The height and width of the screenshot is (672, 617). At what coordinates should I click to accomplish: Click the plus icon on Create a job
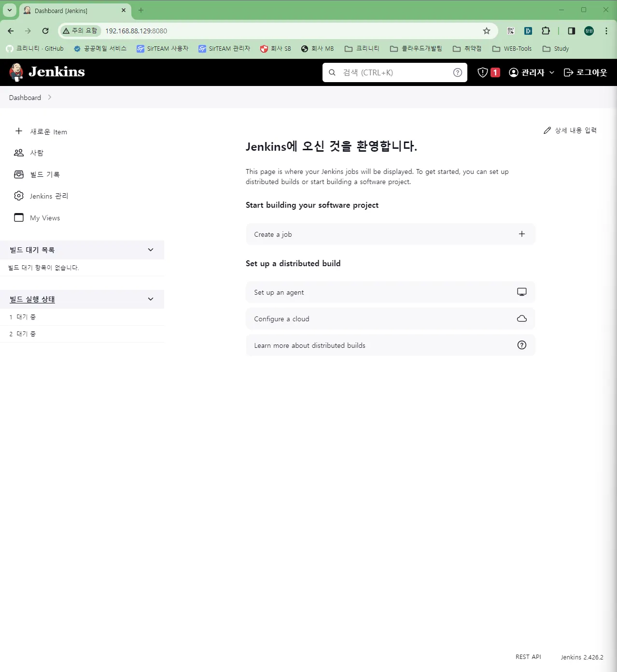(x=522, y=234)
